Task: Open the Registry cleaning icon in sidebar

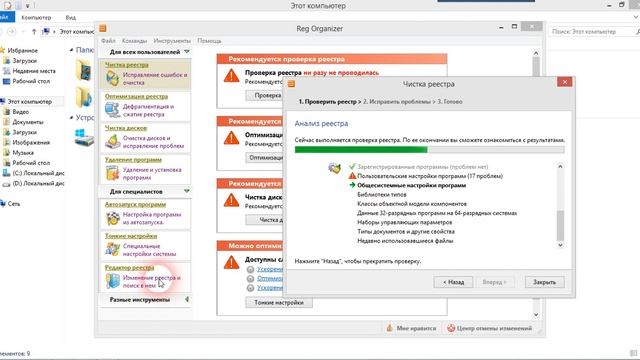Action: (112, 78)
